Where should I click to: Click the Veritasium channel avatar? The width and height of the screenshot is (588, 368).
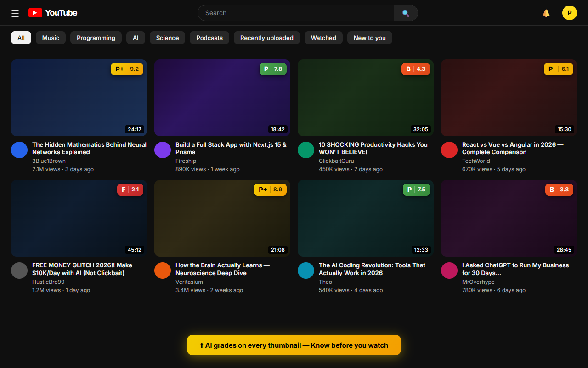163,270
